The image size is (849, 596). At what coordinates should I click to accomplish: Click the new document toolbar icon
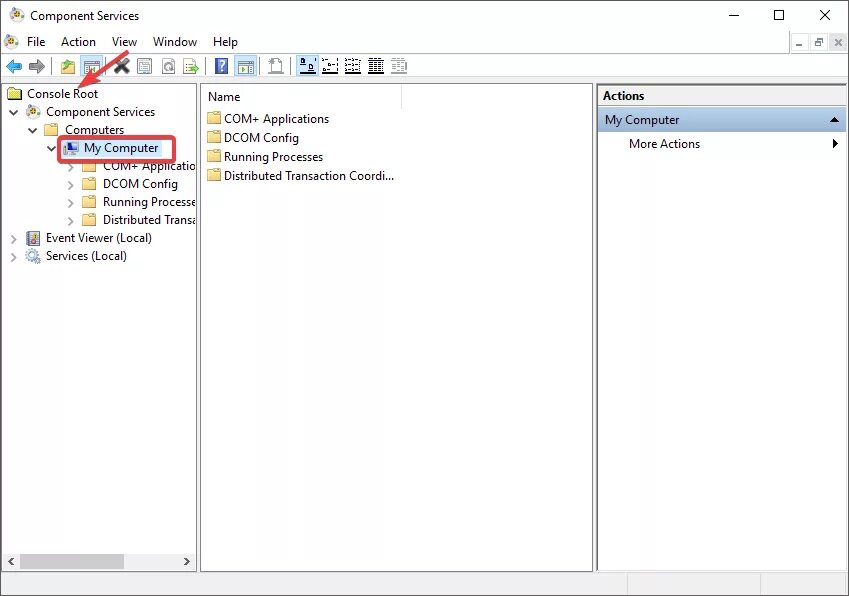coord(276,66)
